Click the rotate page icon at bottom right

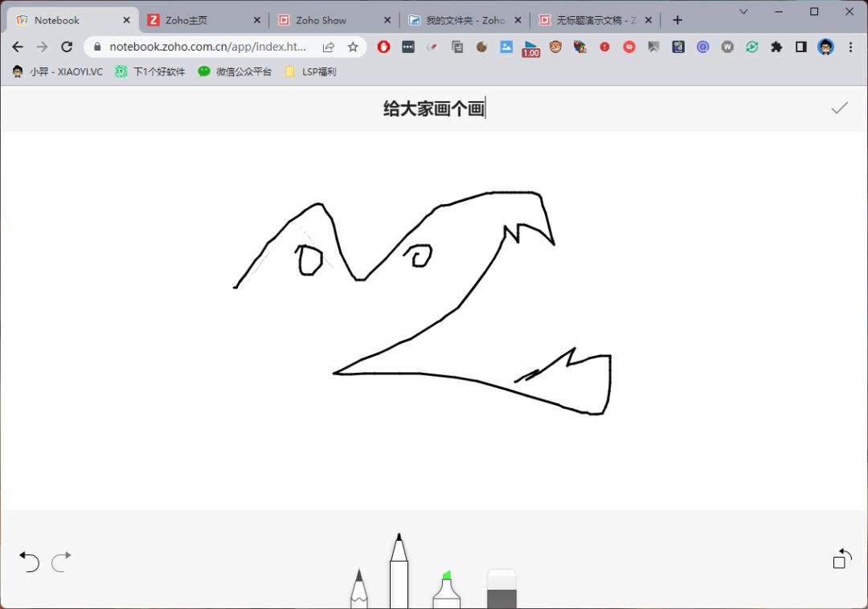point(841,558)
